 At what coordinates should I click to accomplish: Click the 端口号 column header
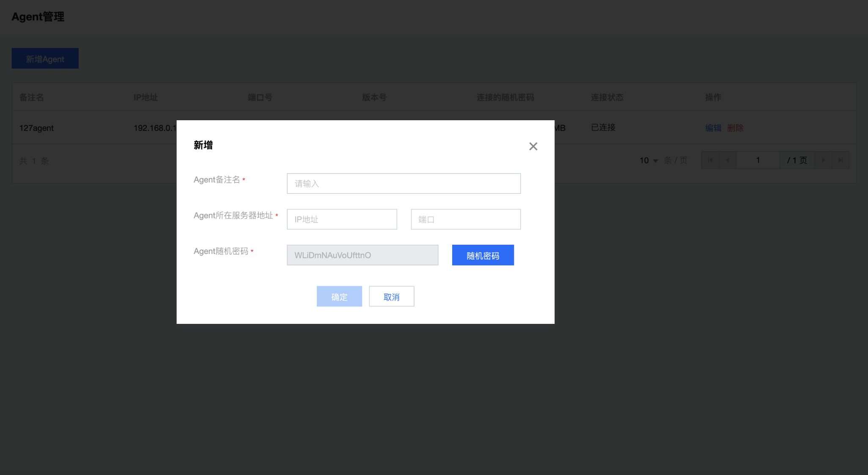coord(260,97)
